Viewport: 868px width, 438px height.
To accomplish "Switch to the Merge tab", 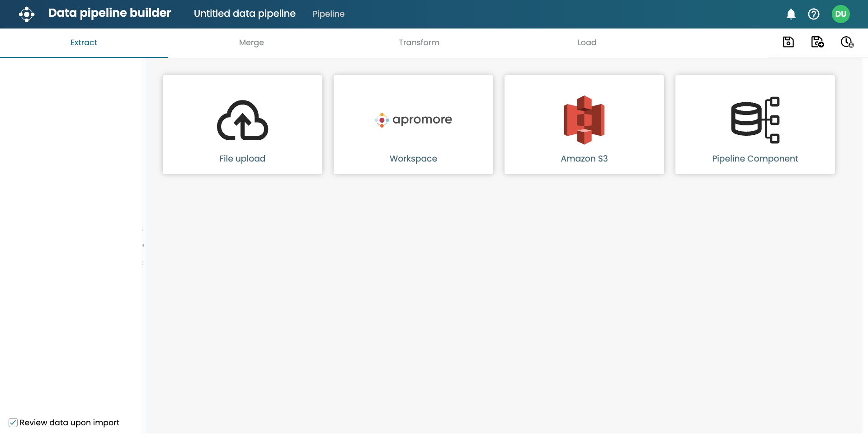I will pyautogui.click(x=251, y=43).
